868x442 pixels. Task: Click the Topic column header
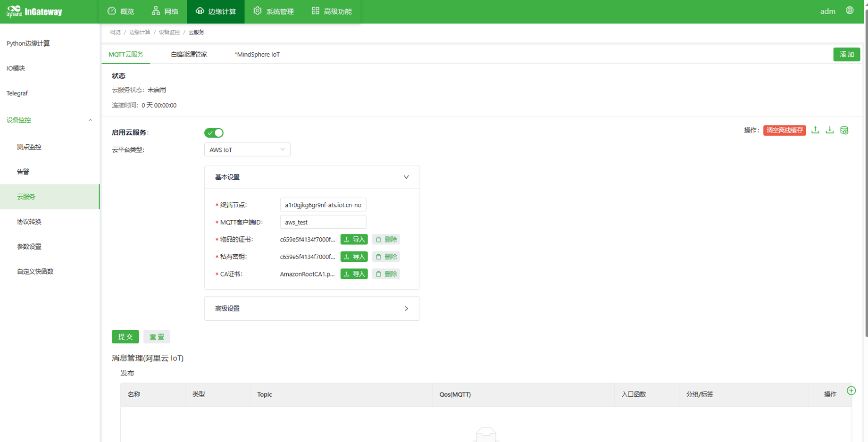click(x=341, y=394)
